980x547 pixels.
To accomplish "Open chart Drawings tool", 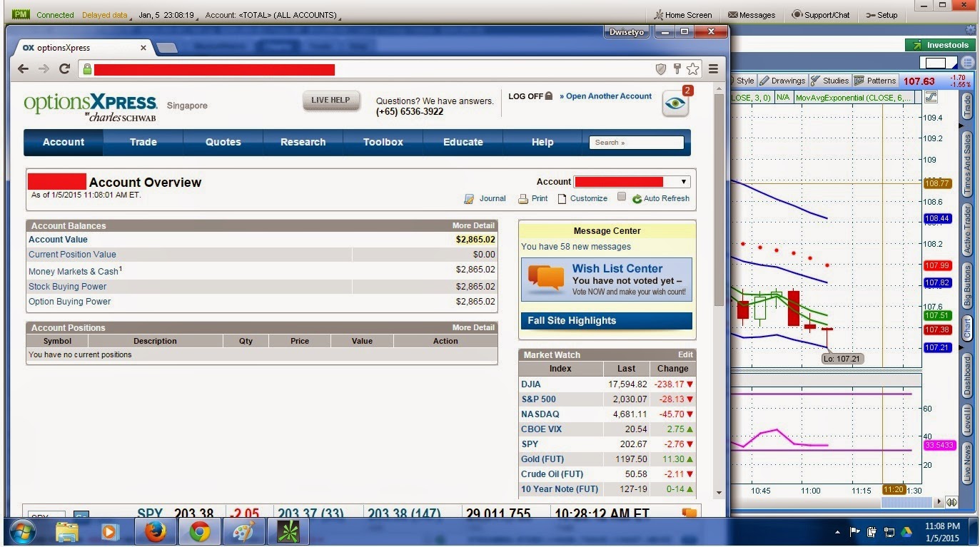I will 782,81.
